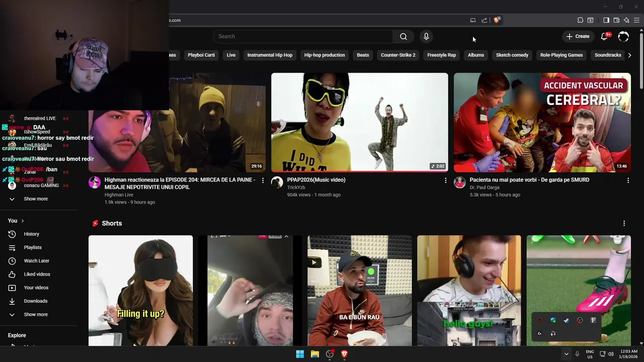The image size is (644, 362).
Task: Open the TrickYzb channel link
Action: 296,188
